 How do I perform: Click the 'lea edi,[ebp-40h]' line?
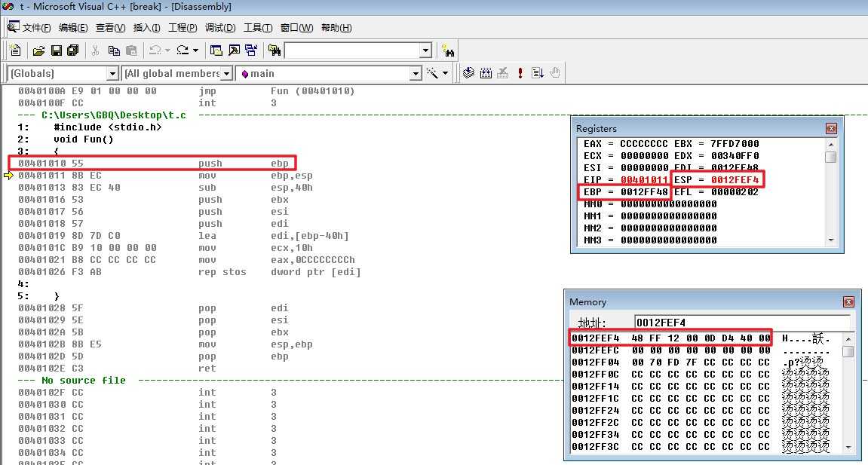pyautogui.click(x=184, y=236)
